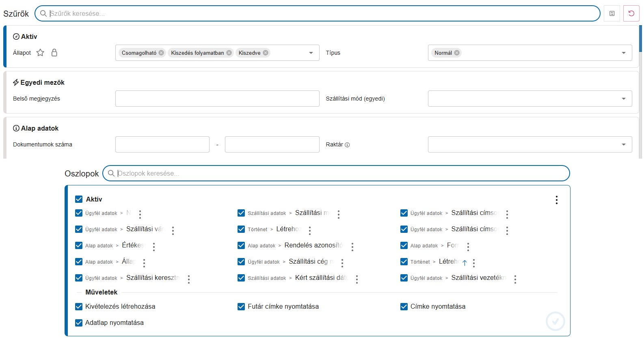Open the Raktár dropdown list
The height and width of the screenshot is (346, 644).
(623, 144)
